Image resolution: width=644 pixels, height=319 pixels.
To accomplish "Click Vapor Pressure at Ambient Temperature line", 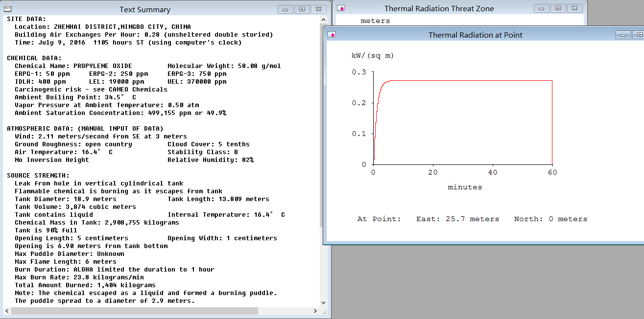I will pos(107,105).
